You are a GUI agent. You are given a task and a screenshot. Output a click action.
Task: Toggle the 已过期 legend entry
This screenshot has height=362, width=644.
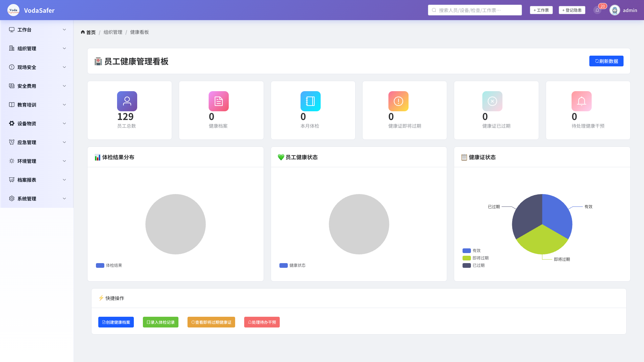(474, 265)
